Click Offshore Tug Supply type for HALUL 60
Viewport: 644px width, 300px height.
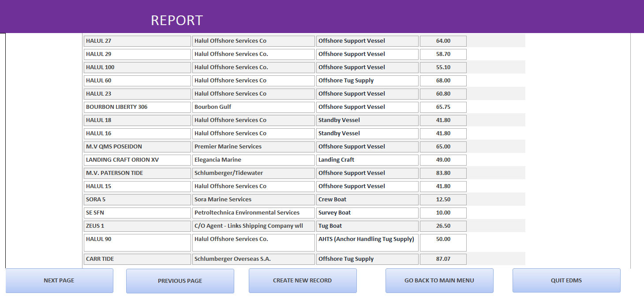point(367,81)
